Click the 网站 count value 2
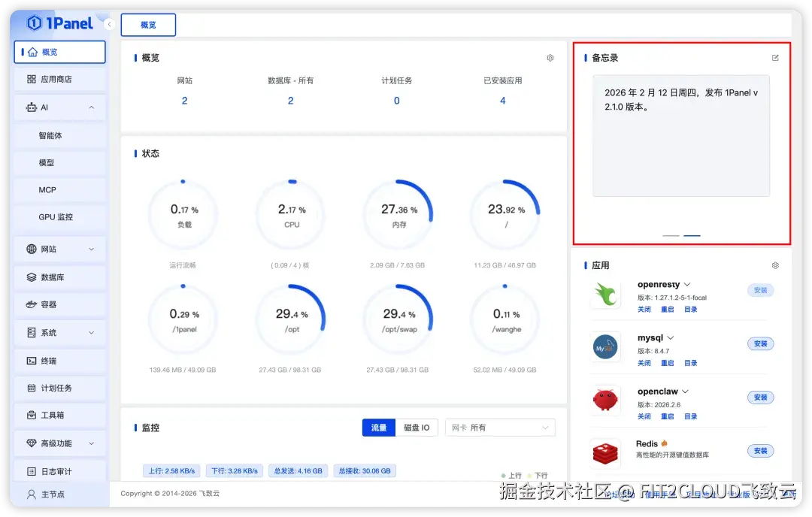The image size is (812, 517). (x=184, y=101)
